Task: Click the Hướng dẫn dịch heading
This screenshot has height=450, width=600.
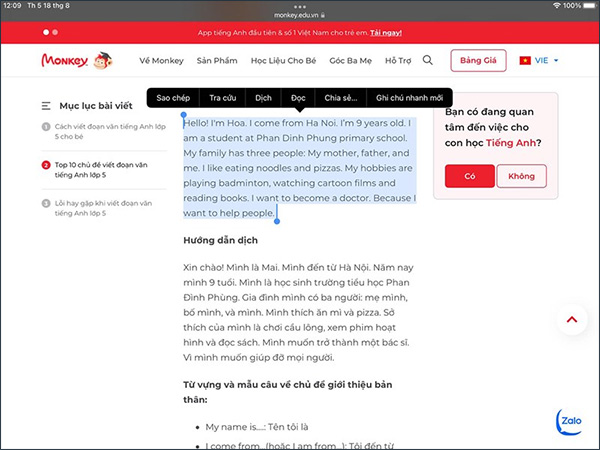Action: tap(220, 240)
